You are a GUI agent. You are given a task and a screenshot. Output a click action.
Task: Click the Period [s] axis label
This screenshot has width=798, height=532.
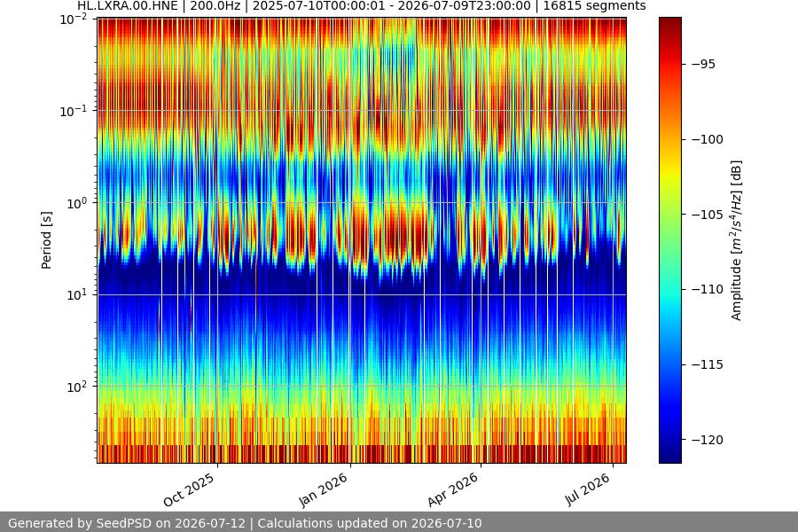point(46,240)
